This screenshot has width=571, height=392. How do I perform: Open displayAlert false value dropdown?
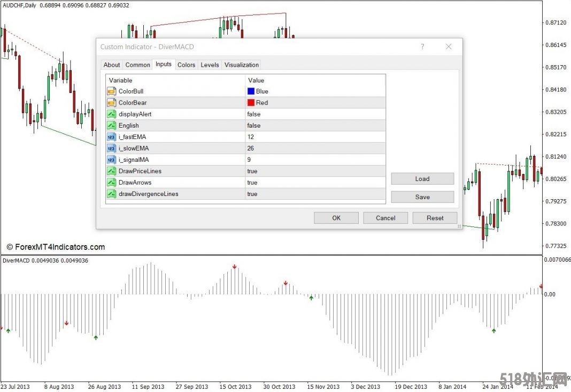pyautogui.click(x=254, y=114)
